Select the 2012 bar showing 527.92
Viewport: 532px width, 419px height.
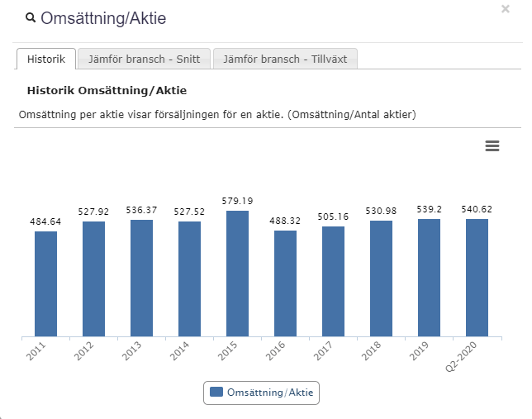[94, 279]
